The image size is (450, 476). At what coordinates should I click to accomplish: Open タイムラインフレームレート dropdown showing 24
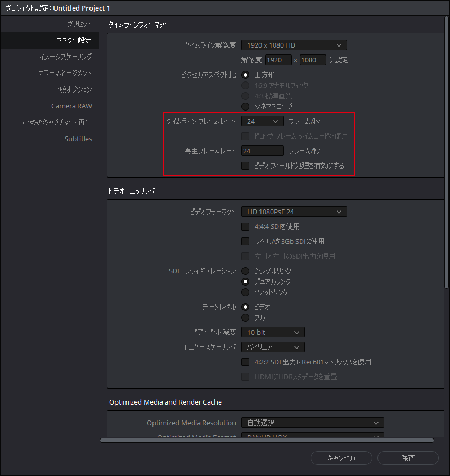(263, 122)
